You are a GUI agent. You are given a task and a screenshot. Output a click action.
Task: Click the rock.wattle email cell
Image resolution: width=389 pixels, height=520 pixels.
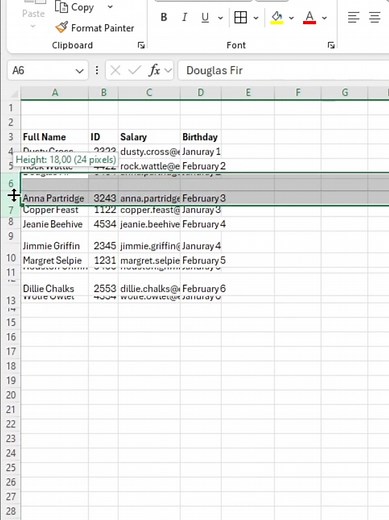[x=149, y=166]
